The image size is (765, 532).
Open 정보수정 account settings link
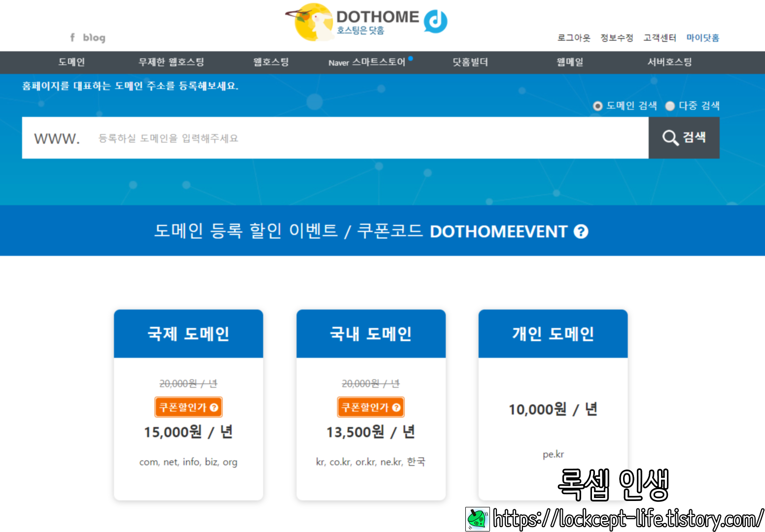[617, 38]
